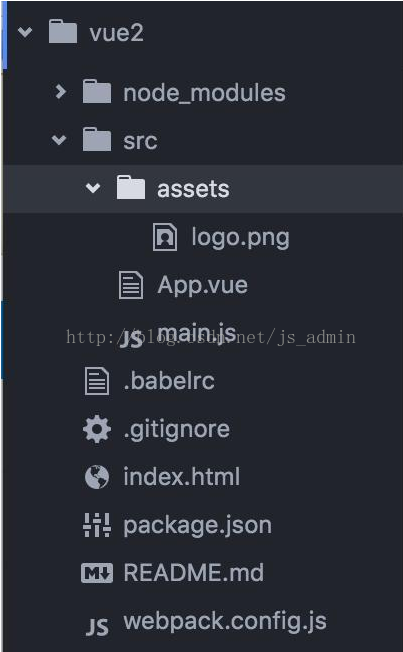The height and width of the screenshot is (652, 403).
Task: Click the document icon next to .babelrc
Action: pyautogui.click(x=97, y=381)
